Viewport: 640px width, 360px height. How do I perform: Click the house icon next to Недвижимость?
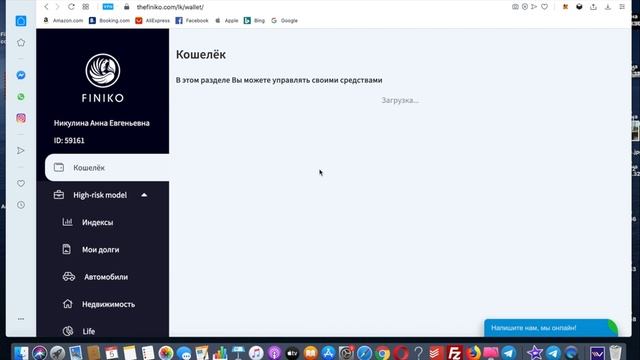tap(67, 304)
